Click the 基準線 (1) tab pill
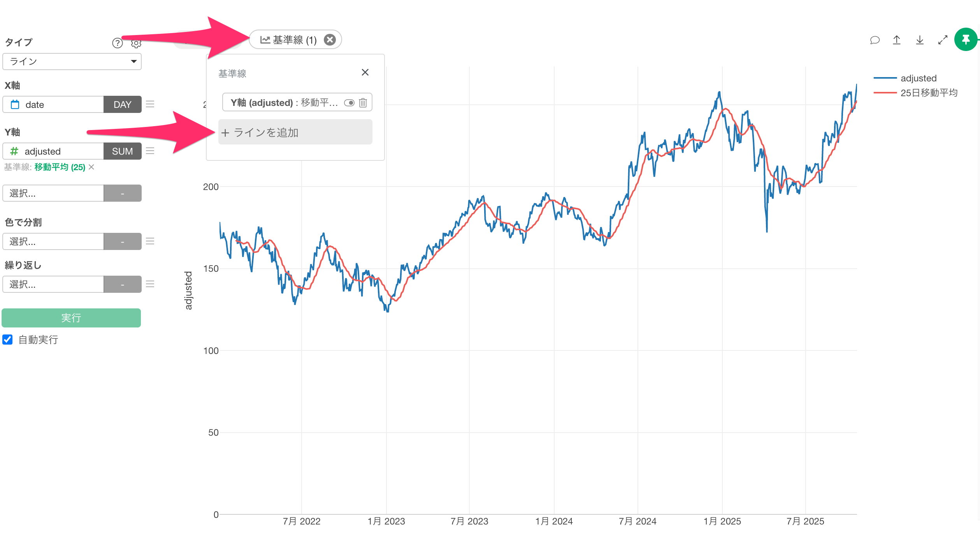980x535 pixels. [x=289, y=40]
